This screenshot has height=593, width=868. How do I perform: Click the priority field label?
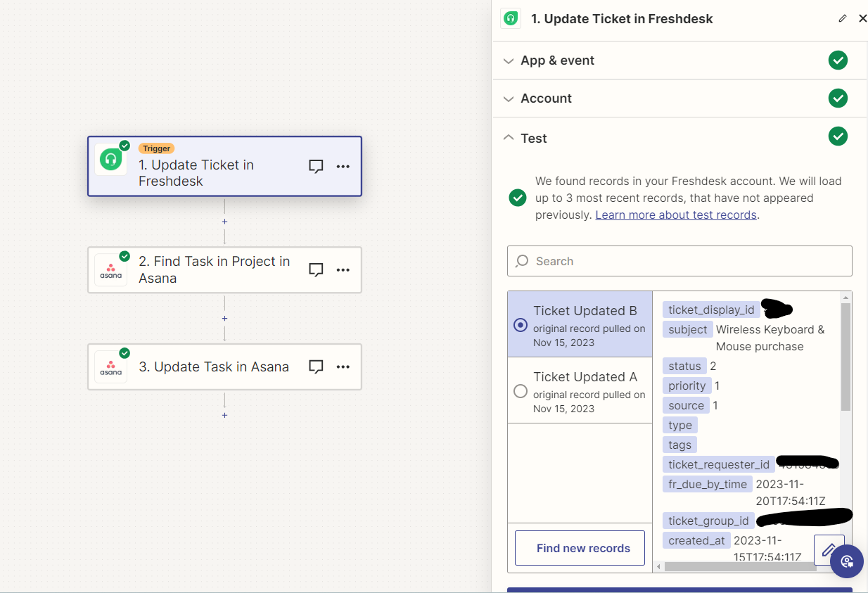tap(687, 385)
